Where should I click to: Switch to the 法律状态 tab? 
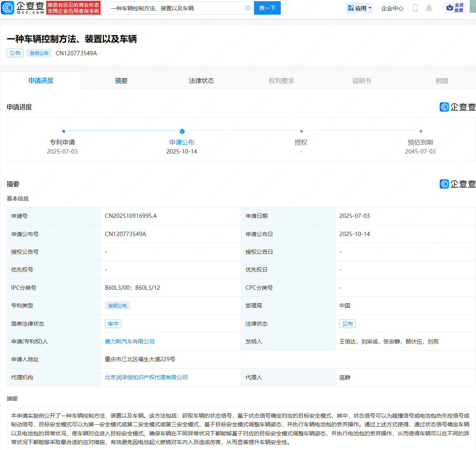[x=201, y=81]
